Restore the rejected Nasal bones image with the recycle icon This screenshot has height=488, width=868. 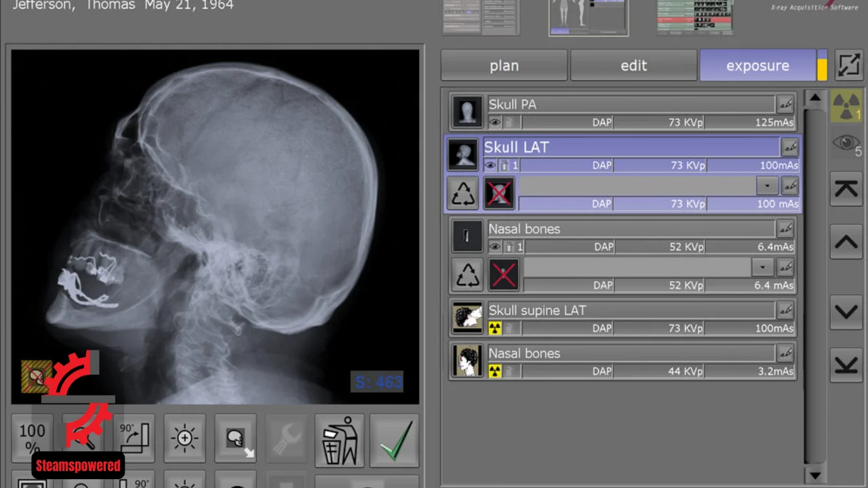(468, 274)
